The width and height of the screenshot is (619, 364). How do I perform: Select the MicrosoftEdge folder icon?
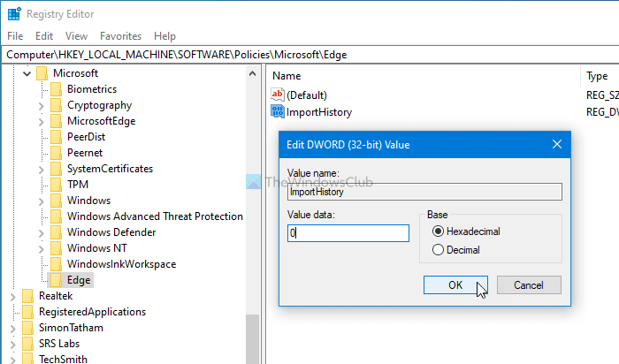pyautogui.click(x=56, y=121)
